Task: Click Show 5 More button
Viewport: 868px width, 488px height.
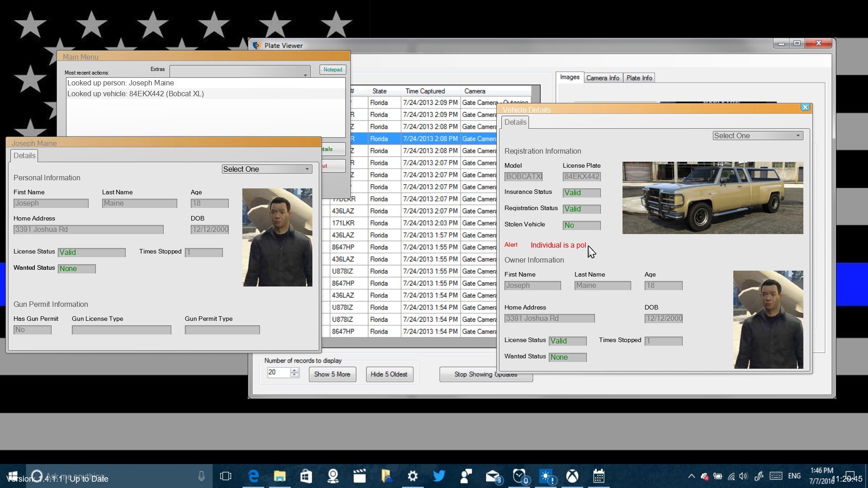Action: 332,374
